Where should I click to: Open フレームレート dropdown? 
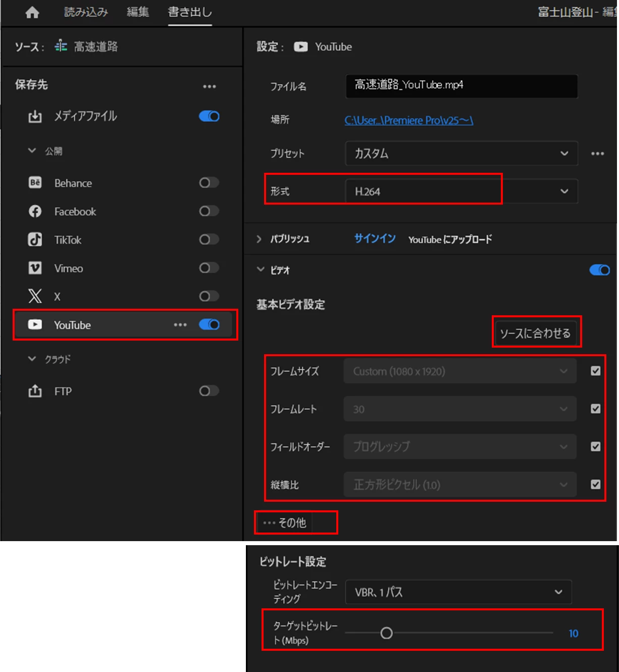(460, 409)
